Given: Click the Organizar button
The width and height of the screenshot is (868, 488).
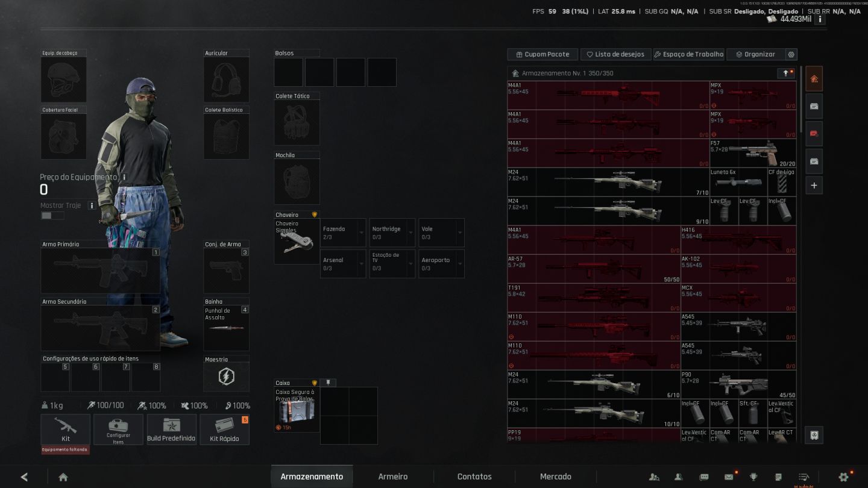Looking at the screenshot, I should click(755, 54).
